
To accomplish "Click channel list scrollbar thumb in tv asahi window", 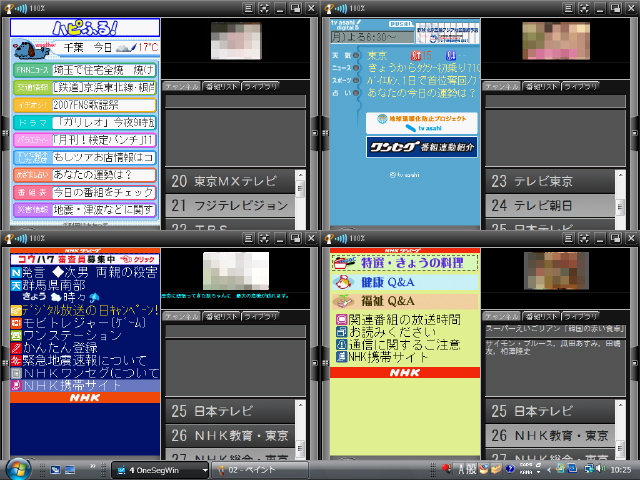I will [620, 207].
